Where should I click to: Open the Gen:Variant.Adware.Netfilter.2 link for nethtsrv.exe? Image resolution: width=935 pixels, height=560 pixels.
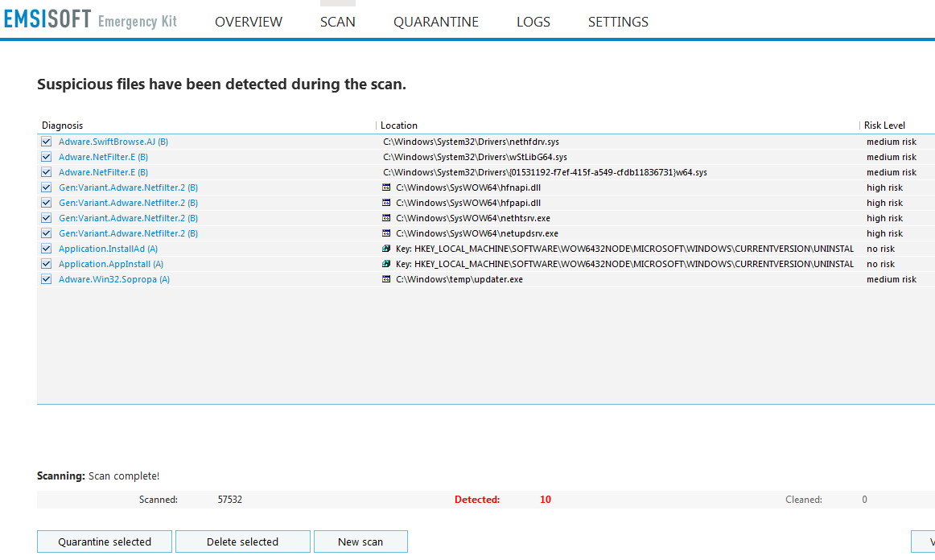click(x=128, y=218)
